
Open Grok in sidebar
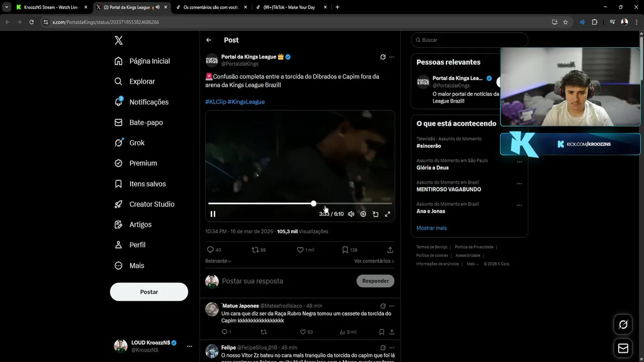tap(130, 143)
